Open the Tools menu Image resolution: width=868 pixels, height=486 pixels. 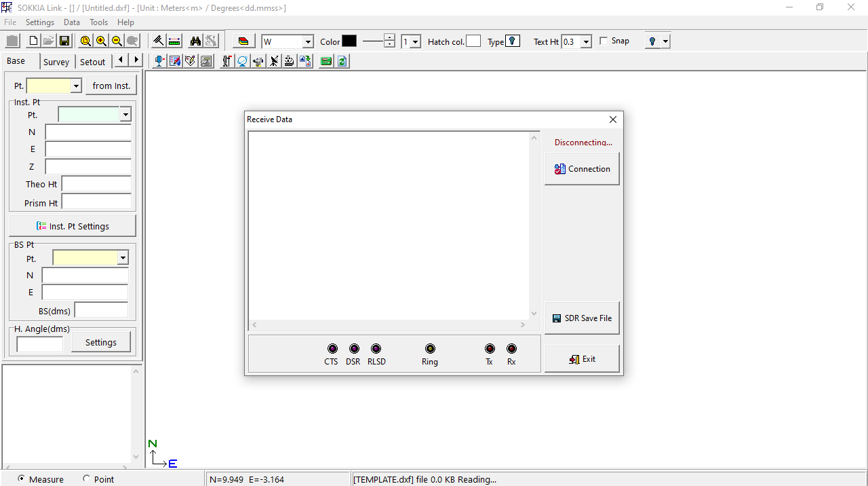(x=99, y=22)
